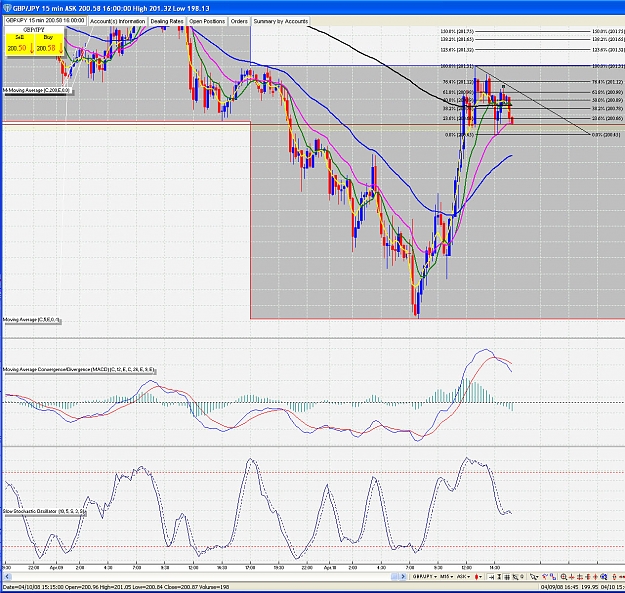Switch to the Open Positions tab

[x=207, y=21]
